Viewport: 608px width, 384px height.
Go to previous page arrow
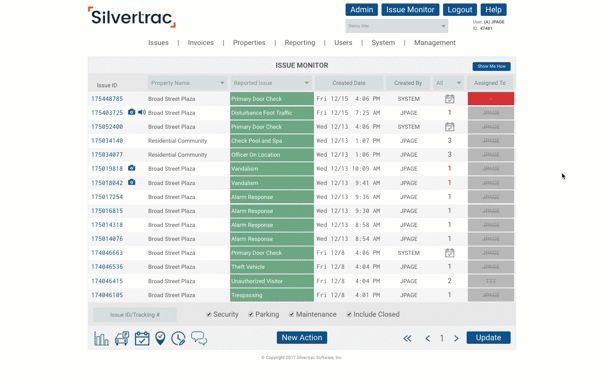(x=428, y=338)
